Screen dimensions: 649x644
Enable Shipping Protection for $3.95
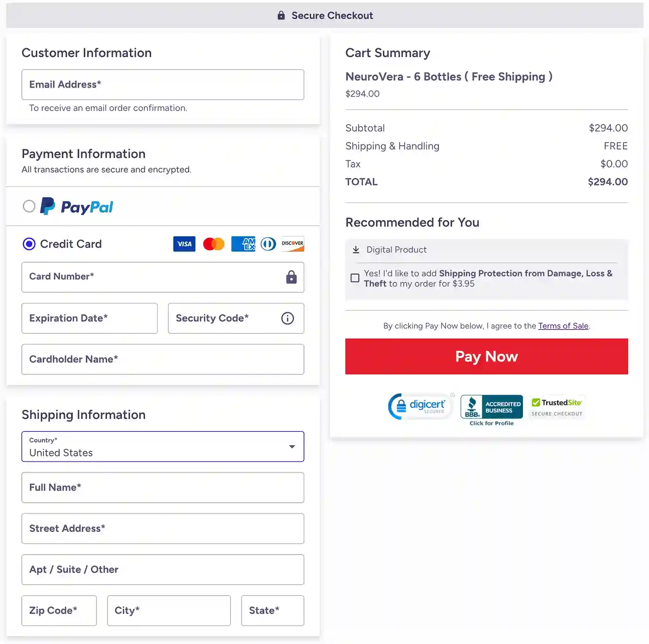coord(355,278)
